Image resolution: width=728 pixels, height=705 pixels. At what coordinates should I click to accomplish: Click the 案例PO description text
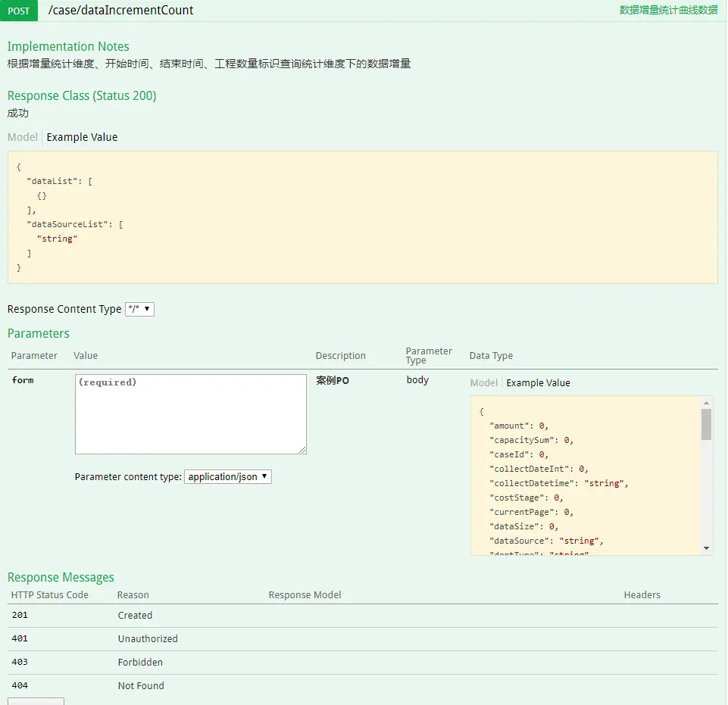pos(333,381)
